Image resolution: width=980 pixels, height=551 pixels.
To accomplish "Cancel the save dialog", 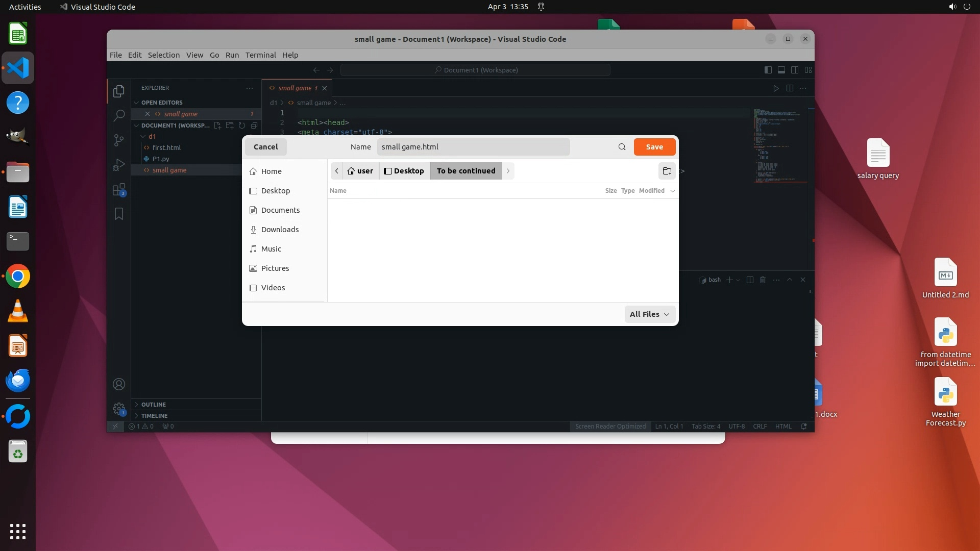I will coord(265,147).
